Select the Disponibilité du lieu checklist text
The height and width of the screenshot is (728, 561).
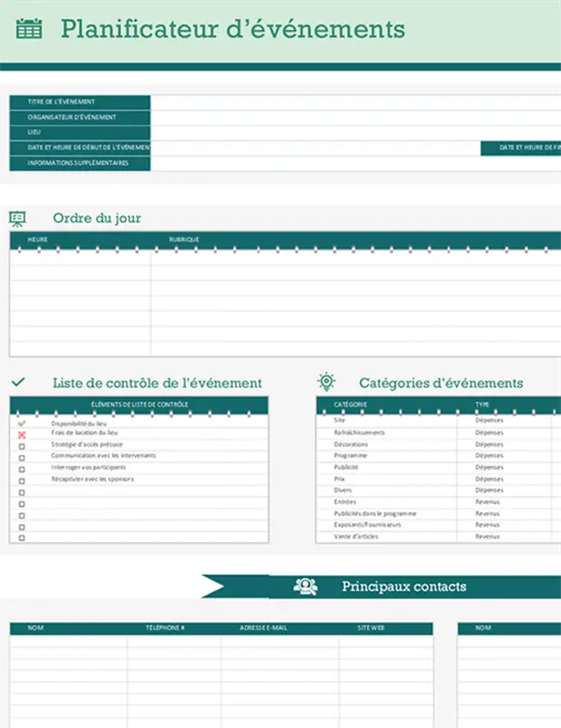(x=78, y=423)
